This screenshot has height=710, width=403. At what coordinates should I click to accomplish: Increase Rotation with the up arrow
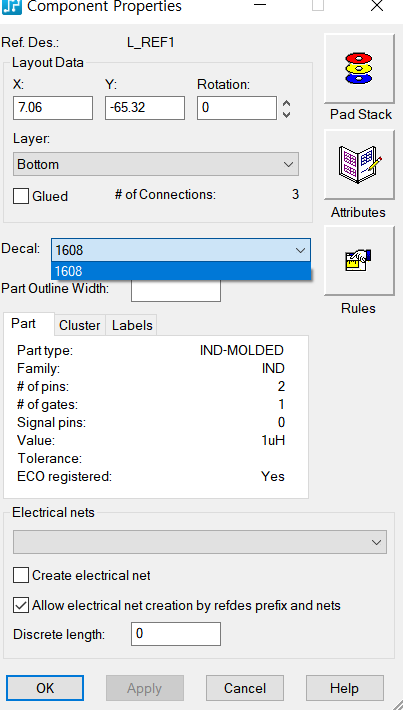click(x=286, y=103)
